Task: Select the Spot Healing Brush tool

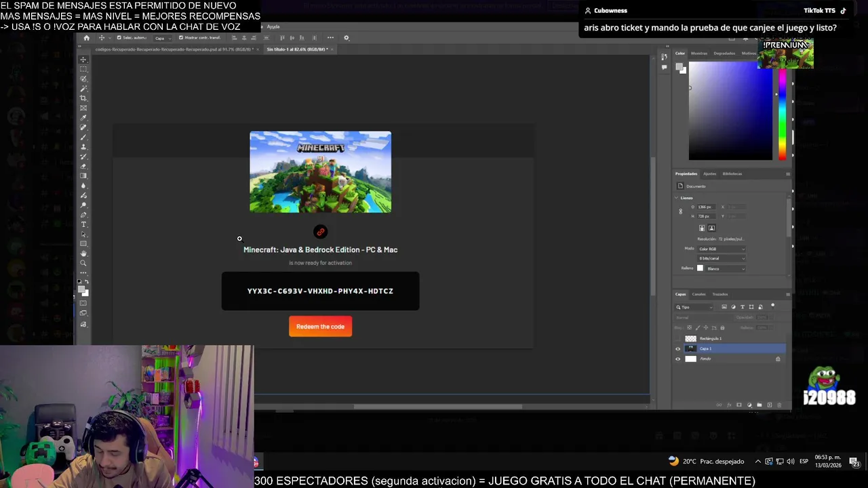Action: point(83,126)
